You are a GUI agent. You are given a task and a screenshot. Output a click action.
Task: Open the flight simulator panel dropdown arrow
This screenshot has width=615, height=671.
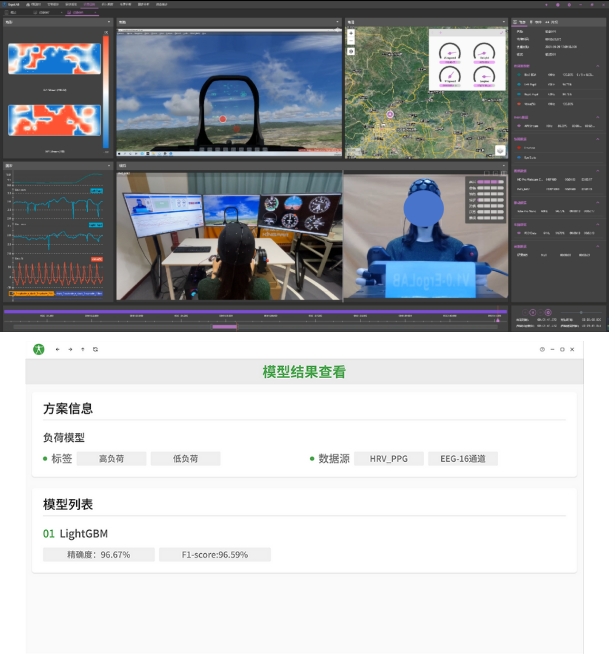[337, 22]
